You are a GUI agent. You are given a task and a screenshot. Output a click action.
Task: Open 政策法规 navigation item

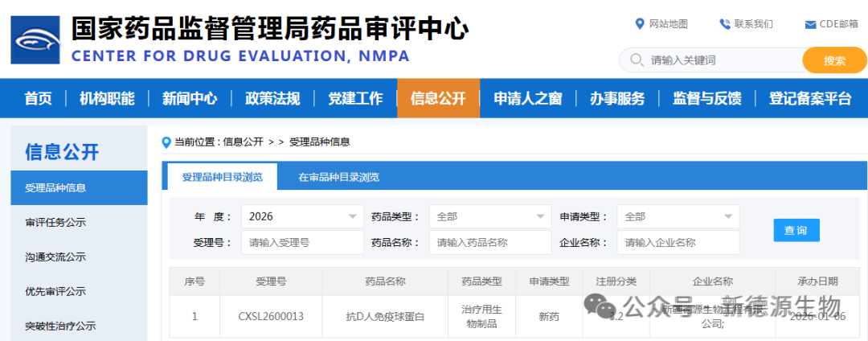[272, 99]
